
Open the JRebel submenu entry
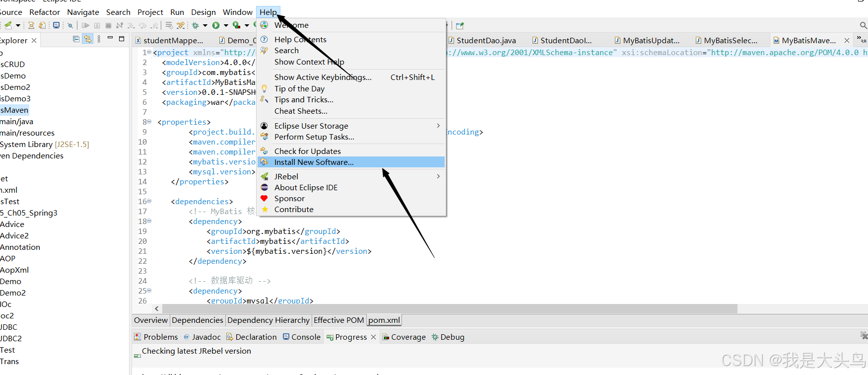coord(351,176)
